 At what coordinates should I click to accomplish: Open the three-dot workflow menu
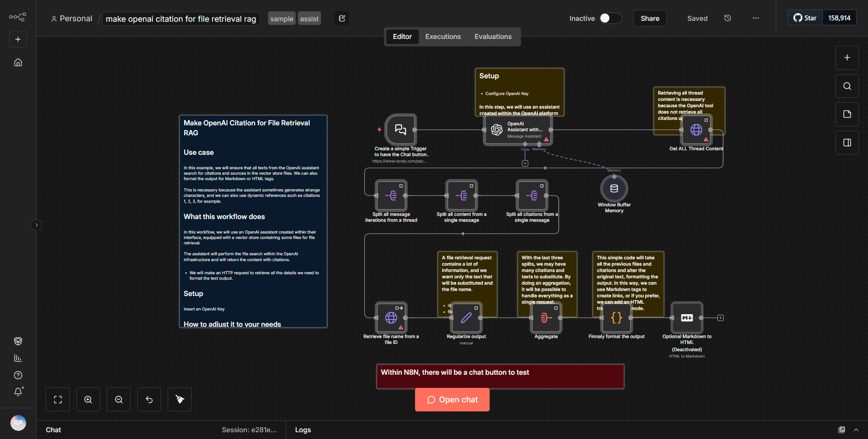click(x=755, y=18)
